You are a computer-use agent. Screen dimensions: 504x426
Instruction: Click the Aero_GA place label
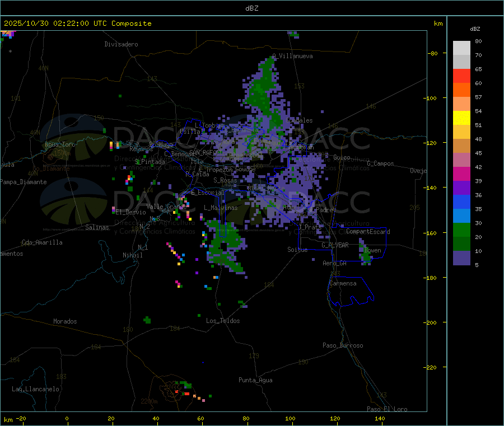pos(335,263)
